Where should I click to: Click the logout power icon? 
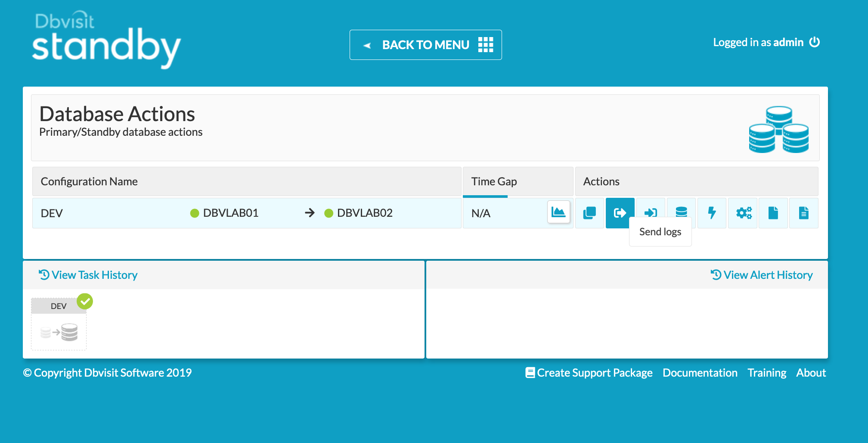815,42
